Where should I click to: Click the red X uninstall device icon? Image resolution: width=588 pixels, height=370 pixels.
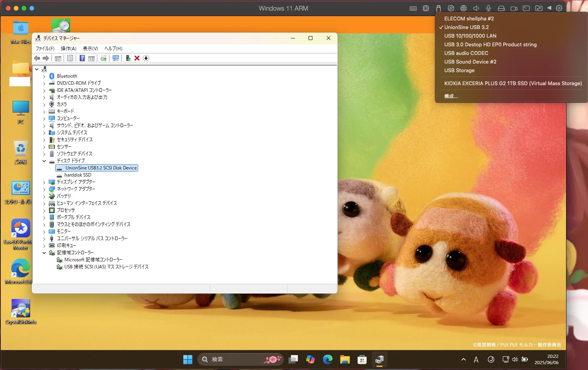(x=137, y=58)
